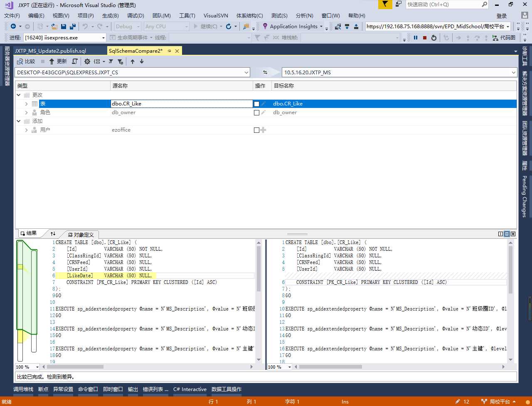Open the 输出 bottom window tab

pyautogui.click(x=133, y=389)
